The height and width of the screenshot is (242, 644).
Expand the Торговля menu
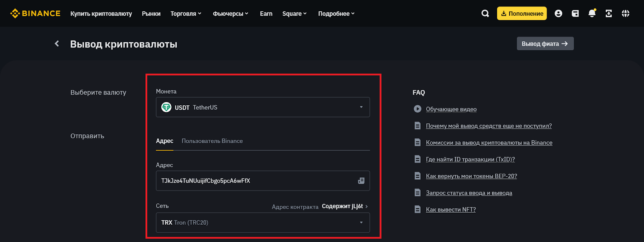click(x=186, y=14)
